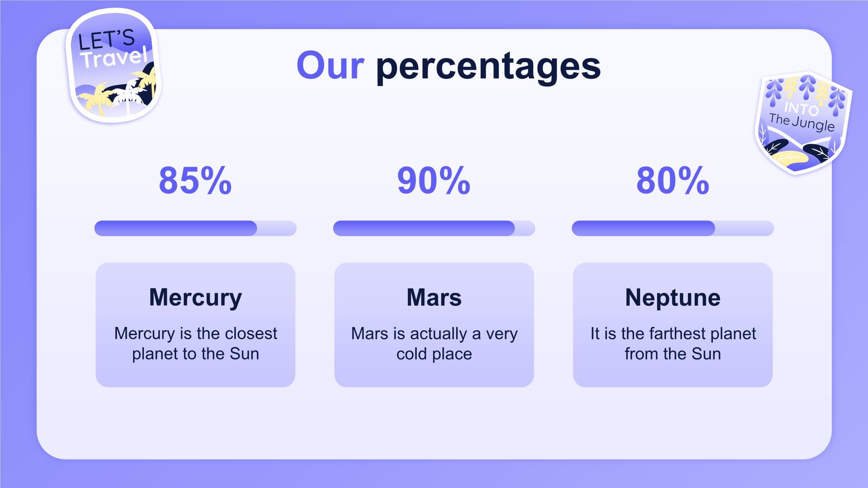Click the Mars heading
The height and width of the screenshot is (488, 868).
pyautogui.click(x=434, y=298)
